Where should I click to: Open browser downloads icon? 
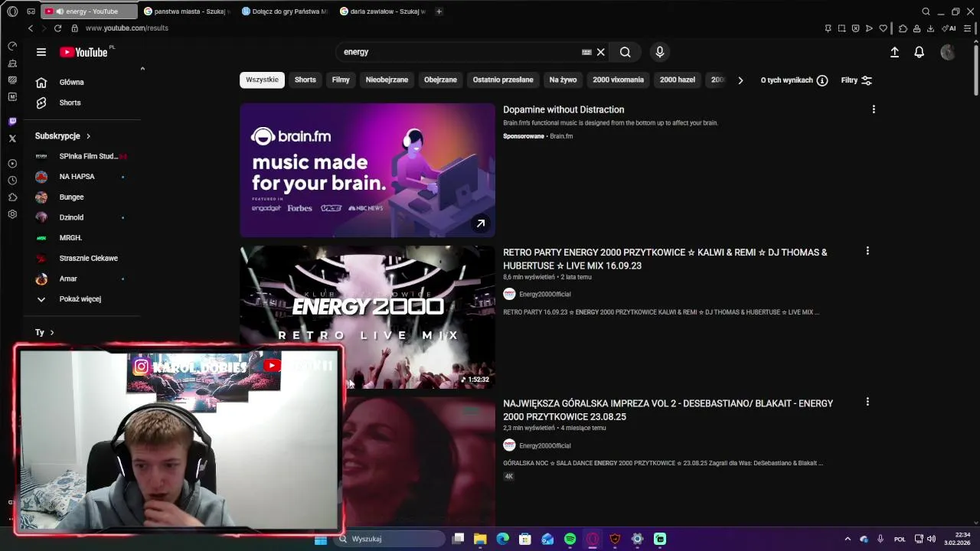point(930,28)
